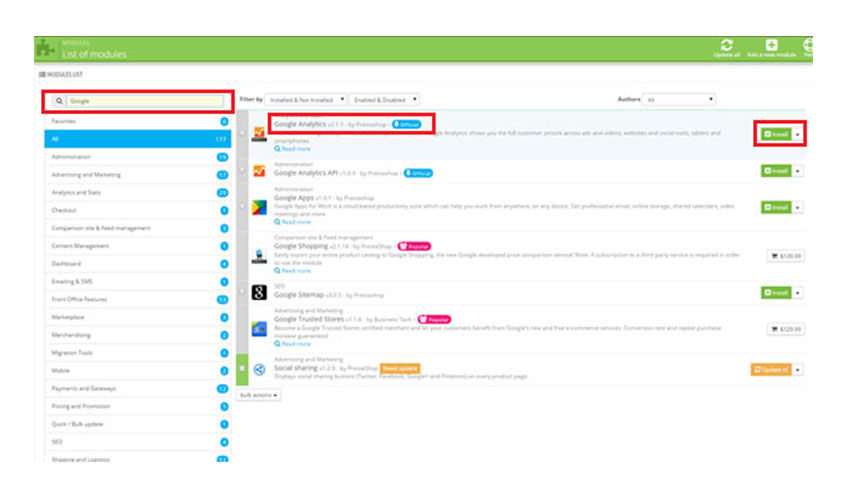Select the Emailing & SMS category
850x500 pixels.
click(138, 281)
